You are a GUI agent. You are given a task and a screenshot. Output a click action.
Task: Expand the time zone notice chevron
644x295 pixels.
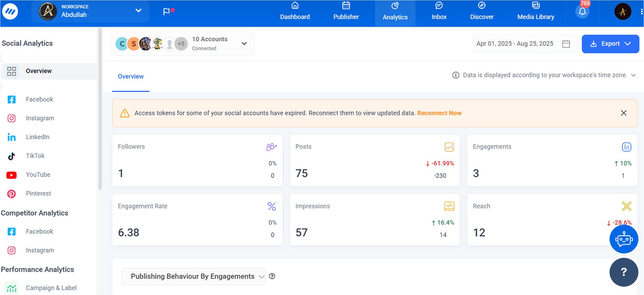pos(633,75)
